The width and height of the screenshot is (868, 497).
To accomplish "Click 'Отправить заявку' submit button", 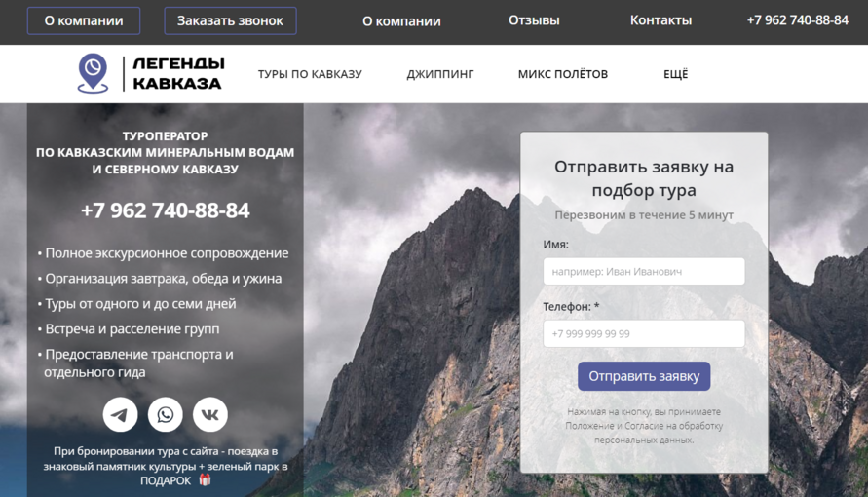I will [x=644, y=376].
